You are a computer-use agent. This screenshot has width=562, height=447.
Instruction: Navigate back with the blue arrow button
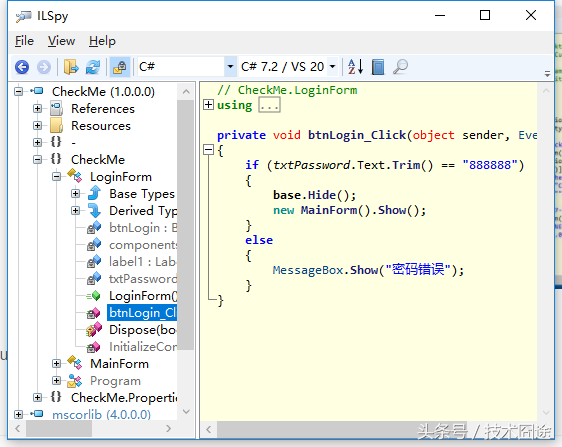point(22,67)
